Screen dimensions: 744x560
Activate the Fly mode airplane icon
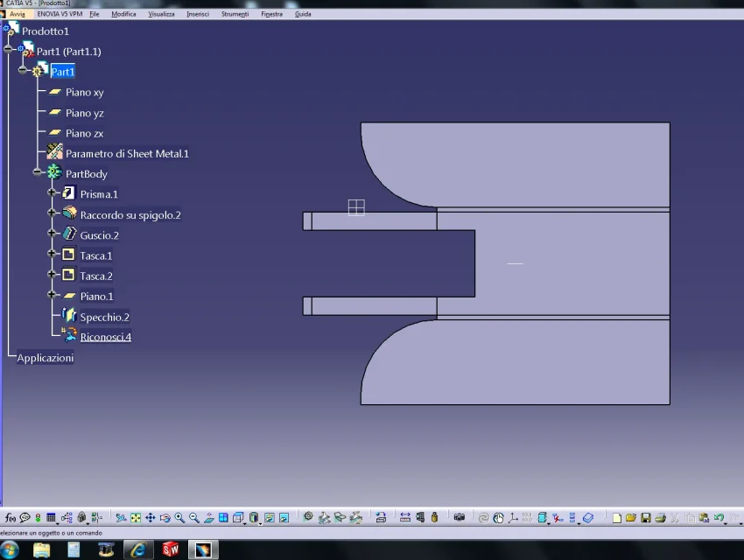[121, 518]
